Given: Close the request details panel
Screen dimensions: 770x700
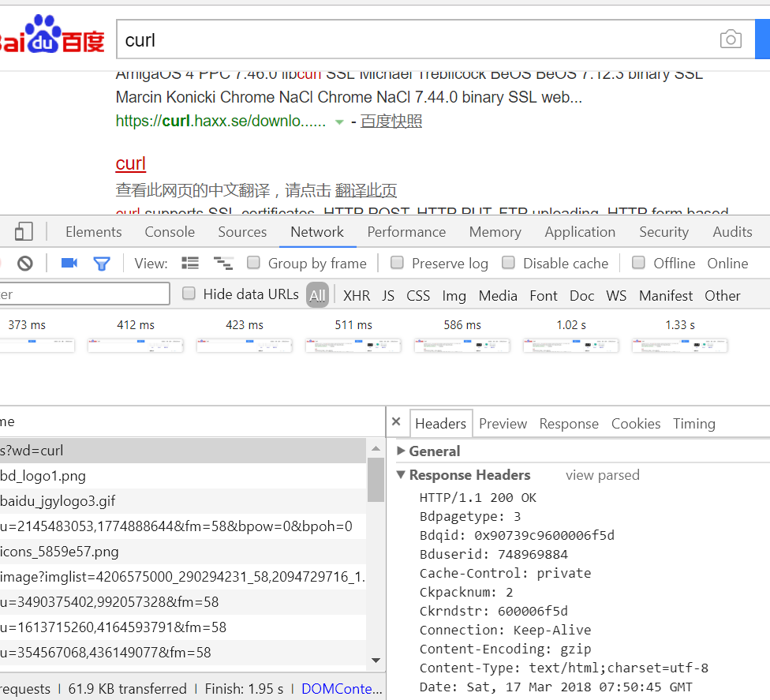Looking at the screenshot, I should click(x=396, y=421).
